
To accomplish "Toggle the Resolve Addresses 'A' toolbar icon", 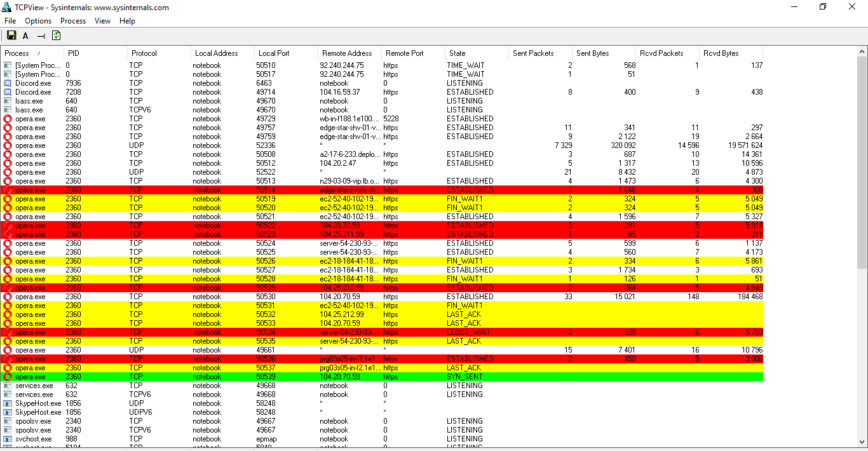I will pyautogui.click(x=25, y=36).
